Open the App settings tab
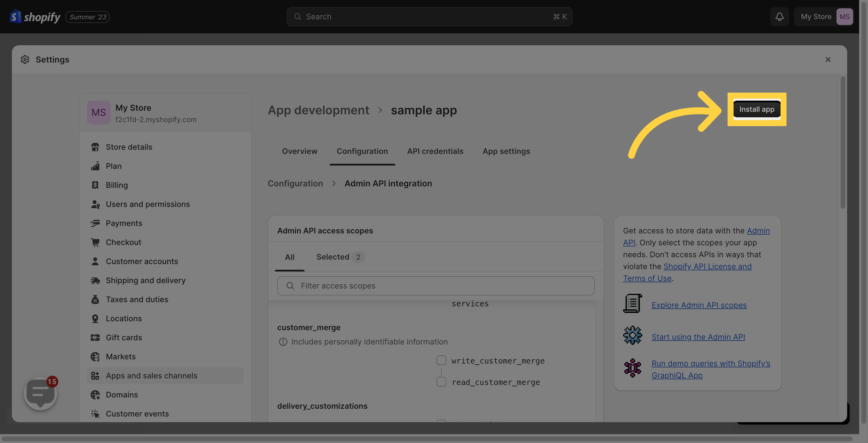868x443 pixels. click(506, 151)
